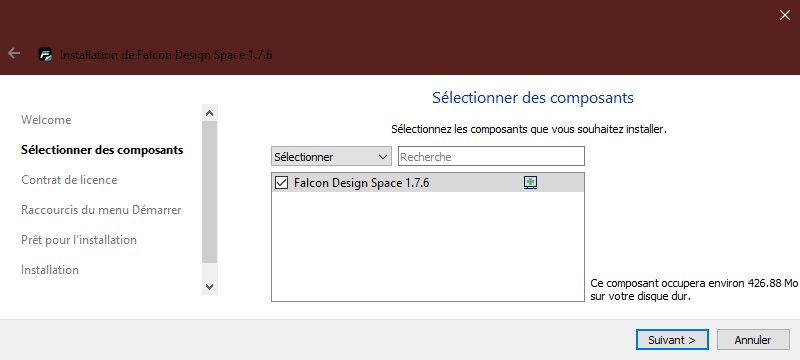Select the Contrat de licence step
This screenshot has width=800, height=360.
coord(69,180)
